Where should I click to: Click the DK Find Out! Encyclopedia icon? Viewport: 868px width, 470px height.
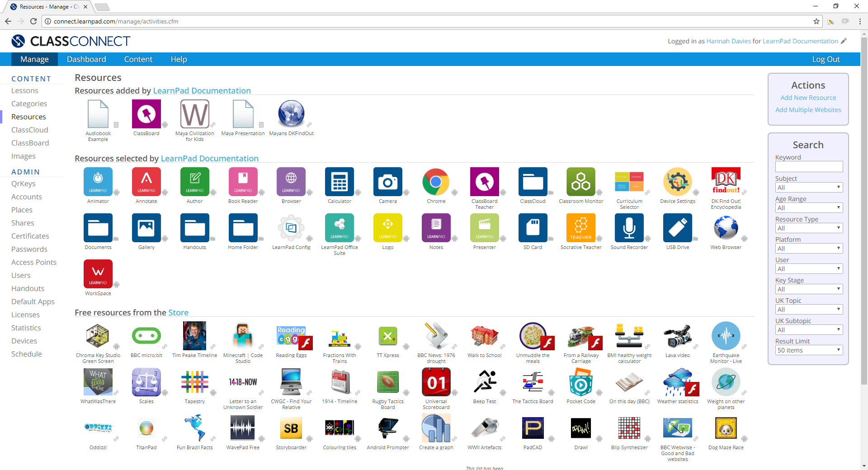pyautogui.click(x=726, y=182)
